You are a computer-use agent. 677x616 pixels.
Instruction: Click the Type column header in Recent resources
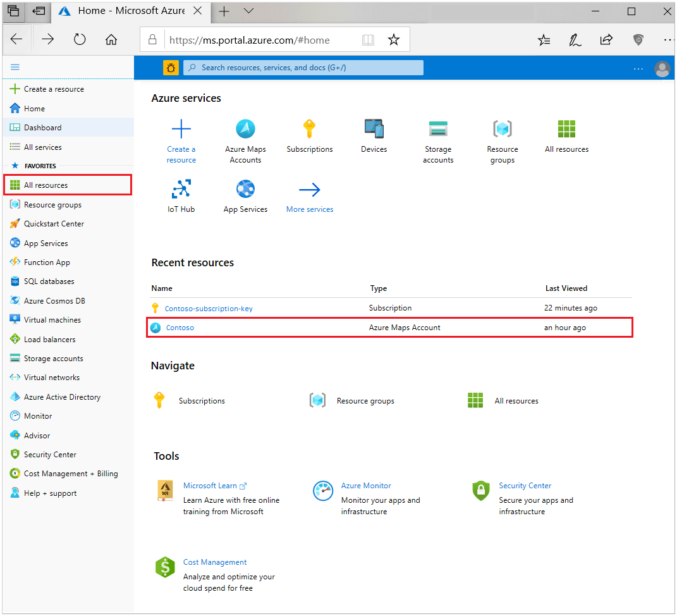click(378, 288)
